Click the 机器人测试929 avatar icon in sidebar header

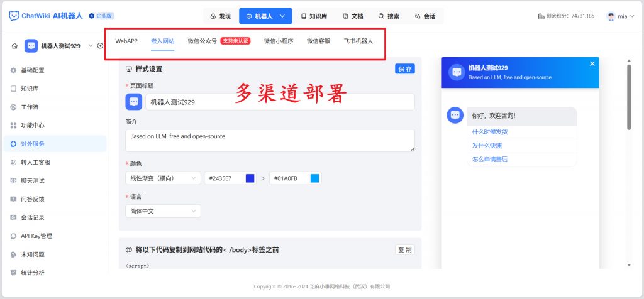pyautogui.click(x=31, y=46)
